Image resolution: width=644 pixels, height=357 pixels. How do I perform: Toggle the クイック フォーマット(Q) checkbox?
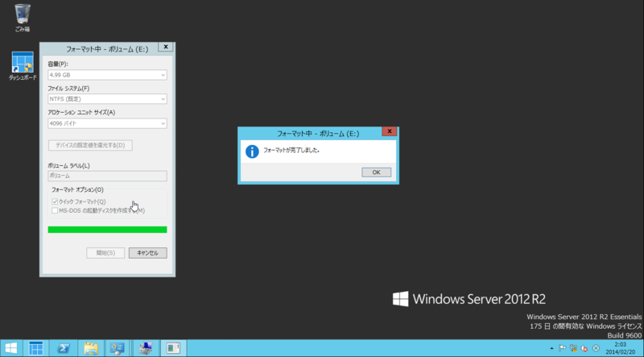55,201
